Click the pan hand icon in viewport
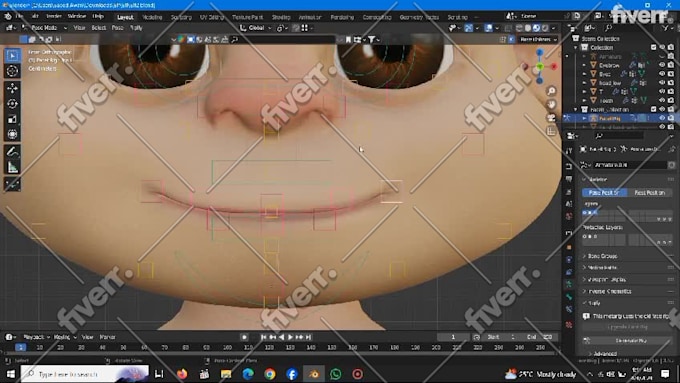 [551, 105]
